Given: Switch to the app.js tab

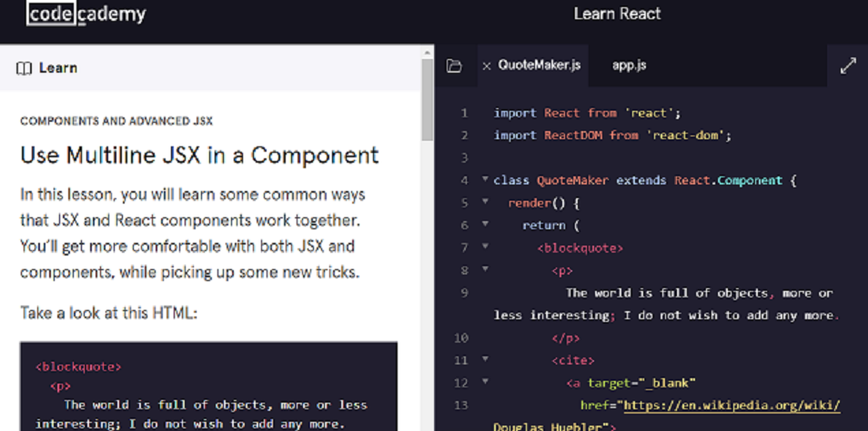Looking at the screenshot, I should coord(629,65).
